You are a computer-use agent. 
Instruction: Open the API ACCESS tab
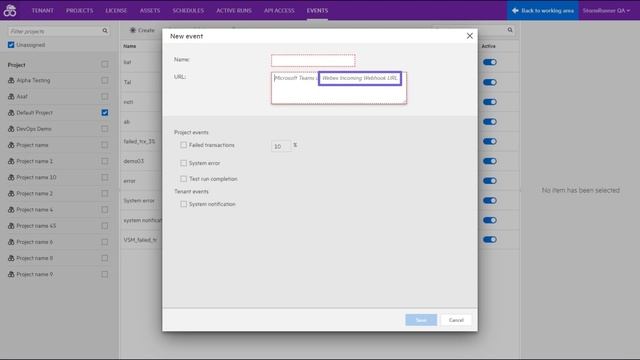click(279, 11)
